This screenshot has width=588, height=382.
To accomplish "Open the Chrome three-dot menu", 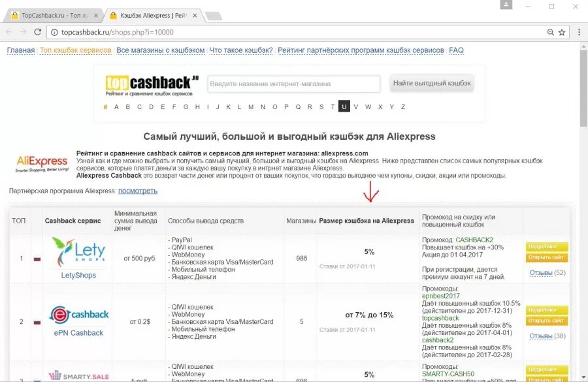I will tap(579, 32).
